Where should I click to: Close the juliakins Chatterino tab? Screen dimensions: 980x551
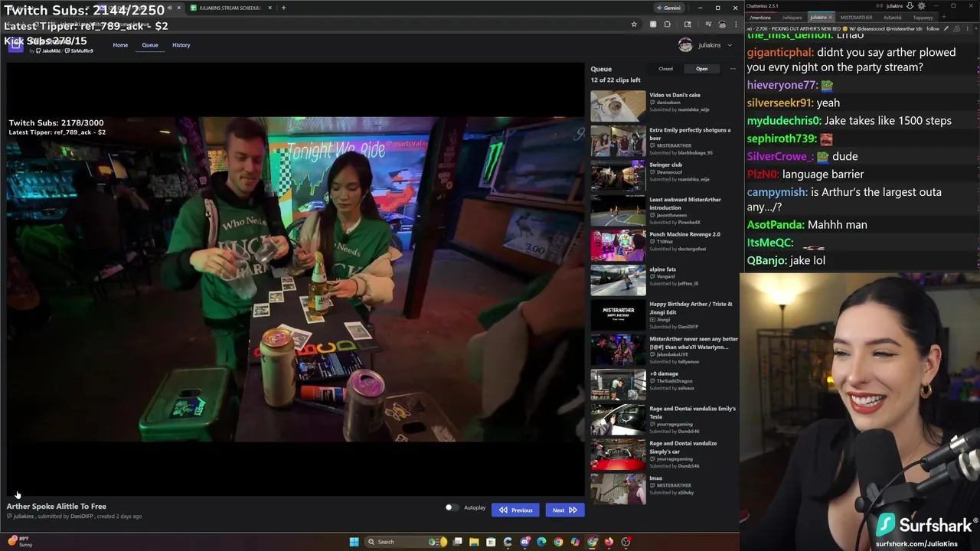click(x=831, y=17)
